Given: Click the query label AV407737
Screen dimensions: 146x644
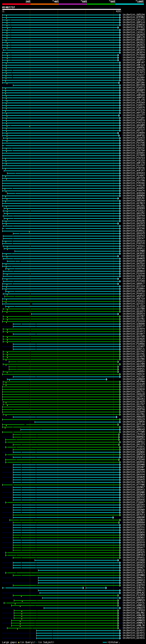Looking at the screenshot, I should pyautogui.click(x=8, y=7).
